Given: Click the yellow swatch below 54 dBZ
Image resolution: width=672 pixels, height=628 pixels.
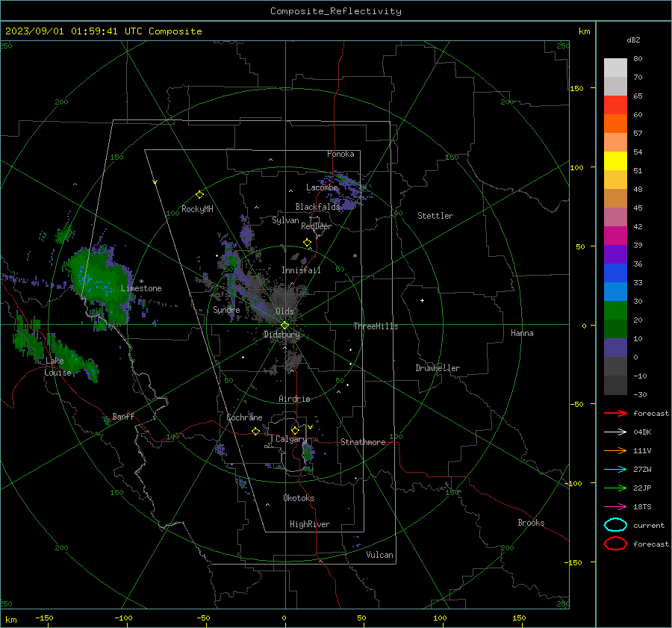Looking at the screenshot, I should 615,161.
